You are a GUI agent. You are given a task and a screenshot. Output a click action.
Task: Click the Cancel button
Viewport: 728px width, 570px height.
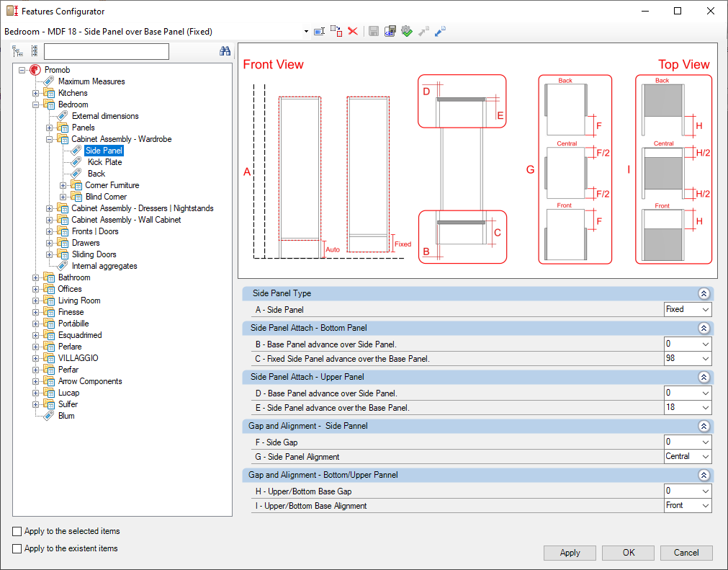[x=686, y=553]
